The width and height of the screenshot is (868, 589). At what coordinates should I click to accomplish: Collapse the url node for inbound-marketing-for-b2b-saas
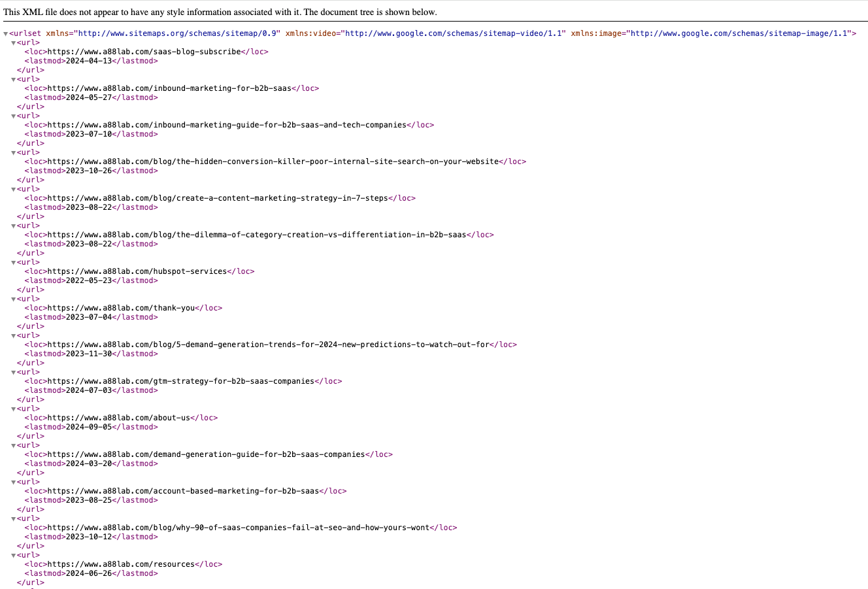click(14, 80)
